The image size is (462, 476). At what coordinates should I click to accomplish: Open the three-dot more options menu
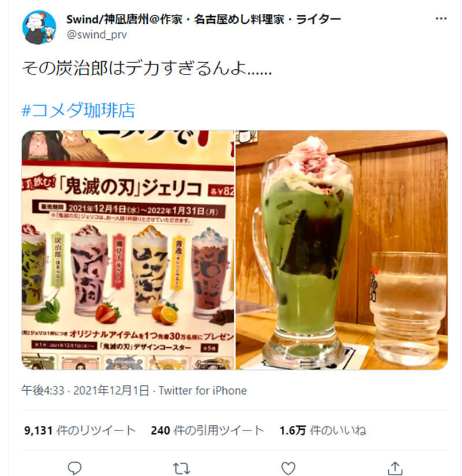tap(441, 19)
